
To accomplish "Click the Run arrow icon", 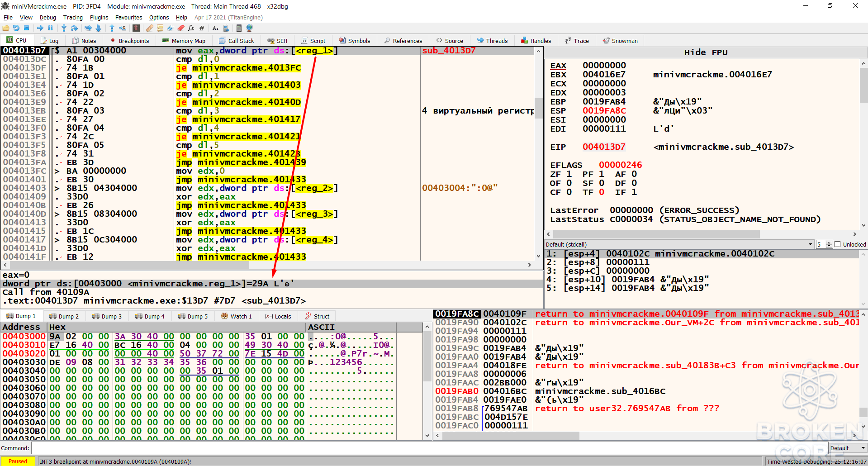I will coord(40,28).
